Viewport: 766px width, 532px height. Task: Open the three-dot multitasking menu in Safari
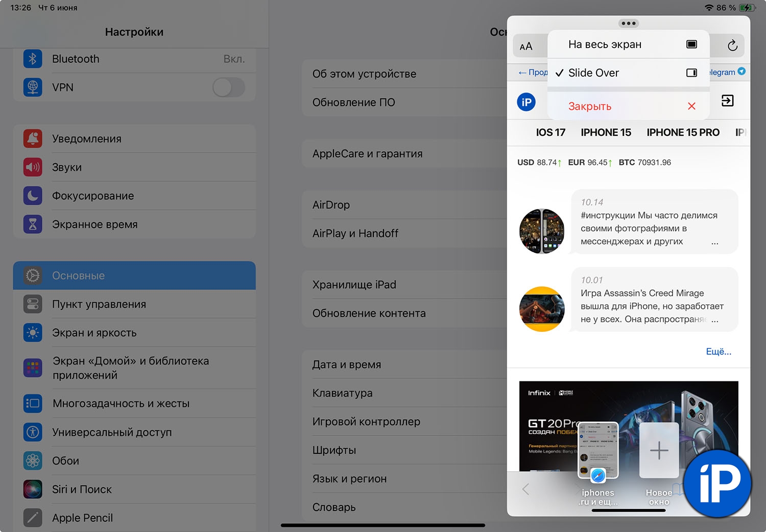[629, 23]
